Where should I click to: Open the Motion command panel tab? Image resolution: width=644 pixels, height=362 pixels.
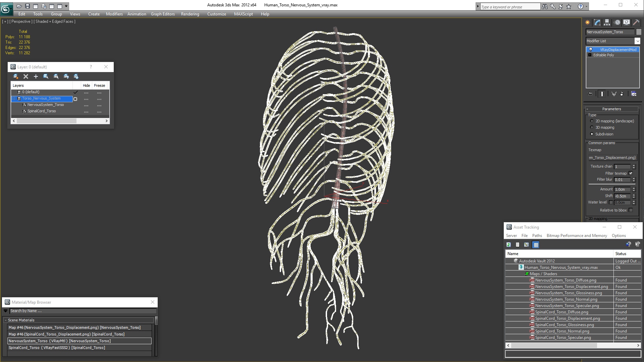pyautogui.click(x=617, y=22)
